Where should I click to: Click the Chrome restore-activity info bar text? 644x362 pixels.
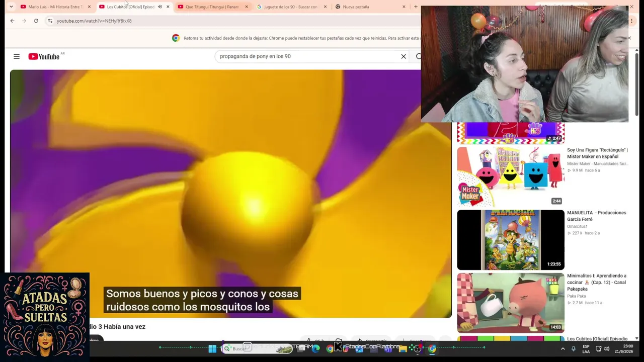(302, 38)
